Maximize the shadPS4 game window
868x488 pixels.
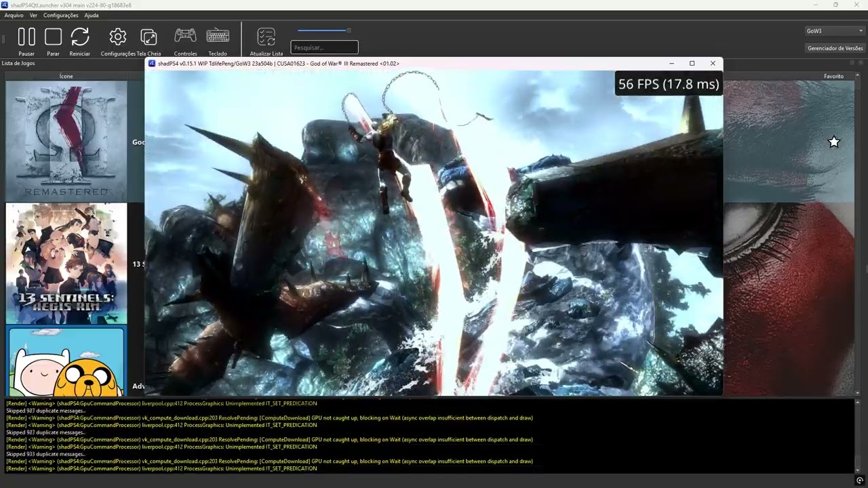click(692, 63)
